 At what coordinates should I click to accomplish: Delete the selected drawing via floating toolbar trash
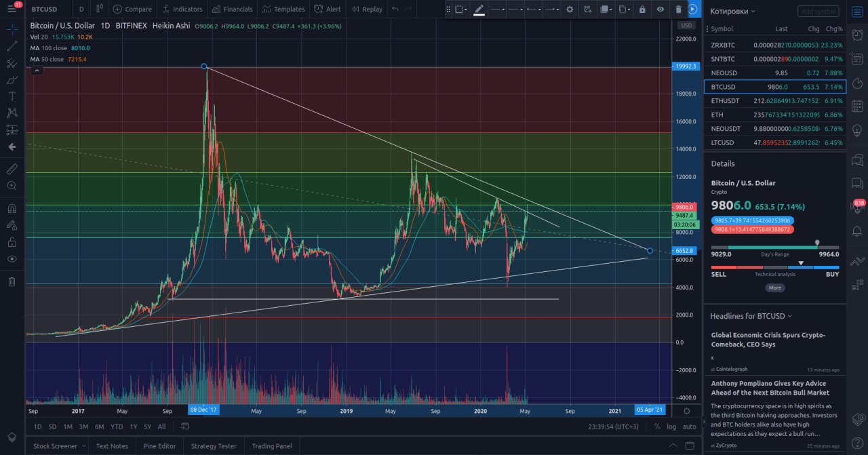(678, 9)
